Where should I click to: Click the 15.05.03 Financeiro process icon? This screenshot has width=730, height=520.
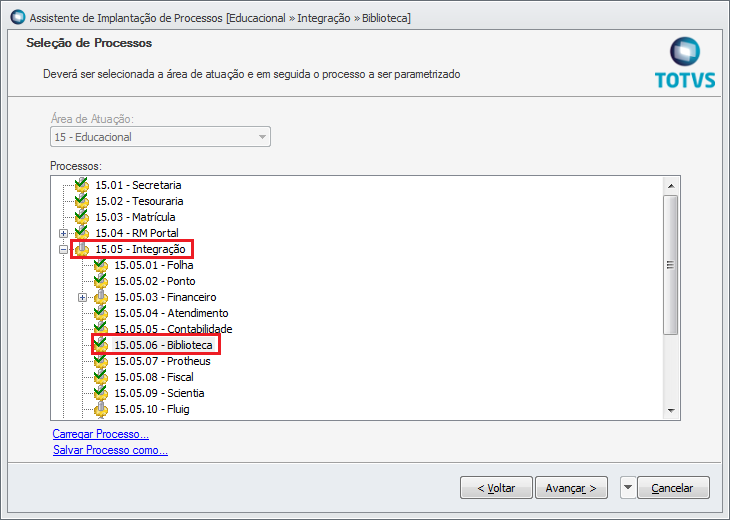click(x=101, y=297)
